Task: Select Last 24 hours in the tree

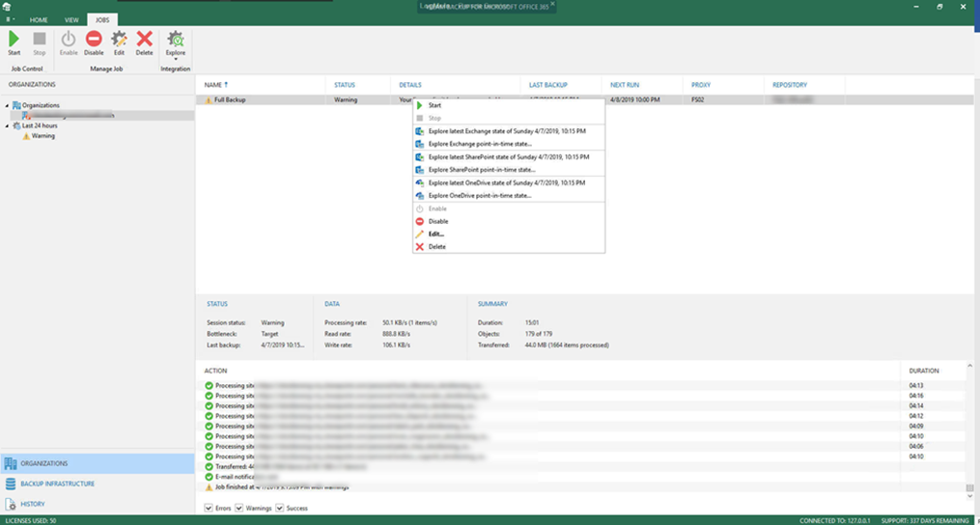Action: pos(40,125)
